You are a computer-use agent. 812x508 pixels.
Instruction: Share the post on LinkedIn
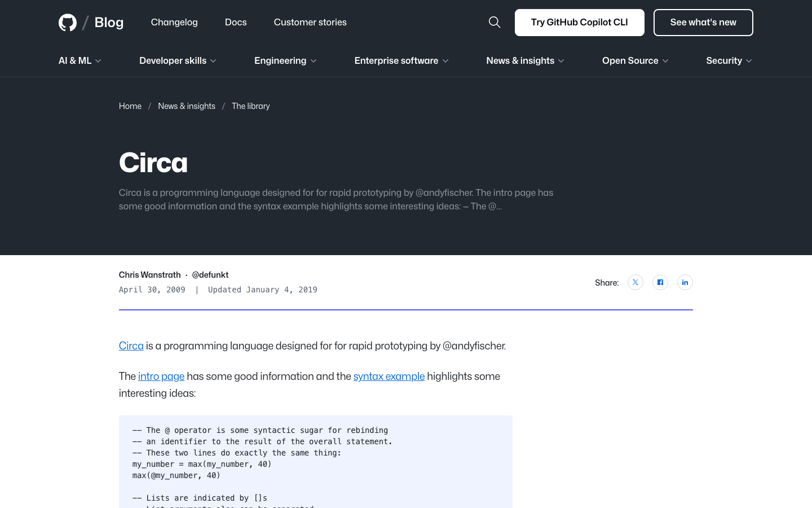pyautogui.click(x=685, y=282)
